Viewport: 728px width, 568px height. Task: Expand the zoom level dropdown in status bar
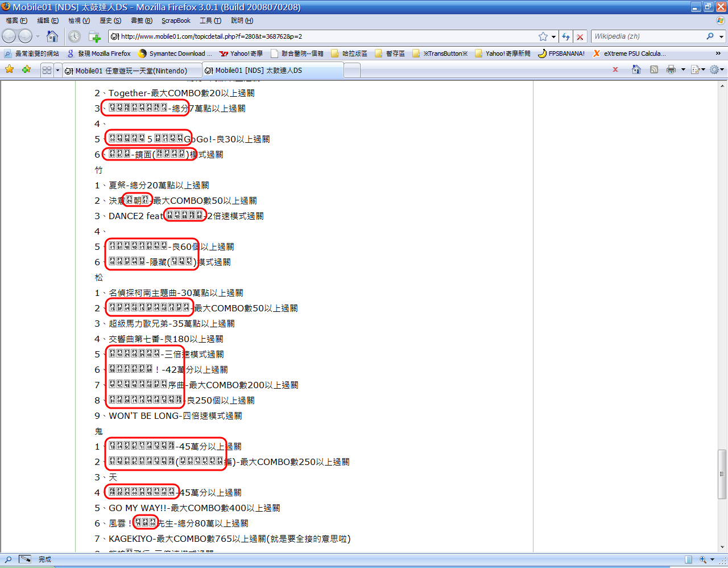pos(712,559)
